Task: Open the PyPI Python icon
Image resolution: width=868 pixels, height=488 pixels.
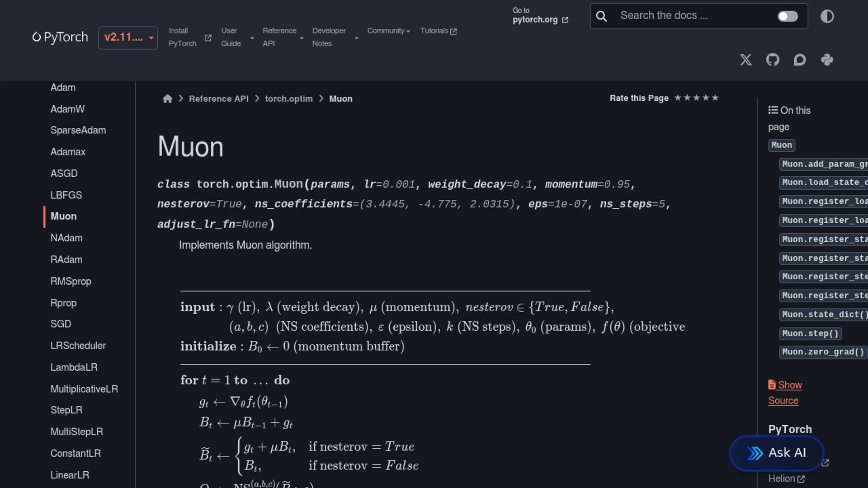Action: (x=827, y=60)
